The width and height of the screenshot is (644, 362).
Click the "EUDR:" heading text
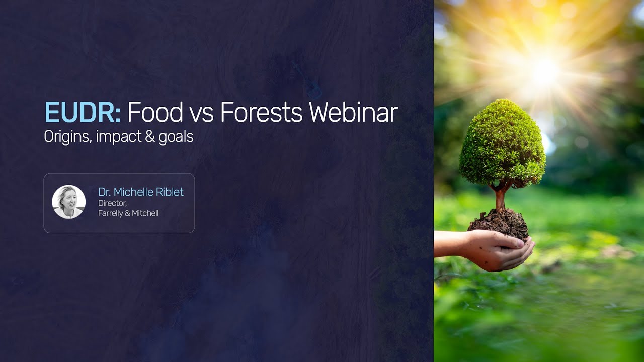pos(83,112)
